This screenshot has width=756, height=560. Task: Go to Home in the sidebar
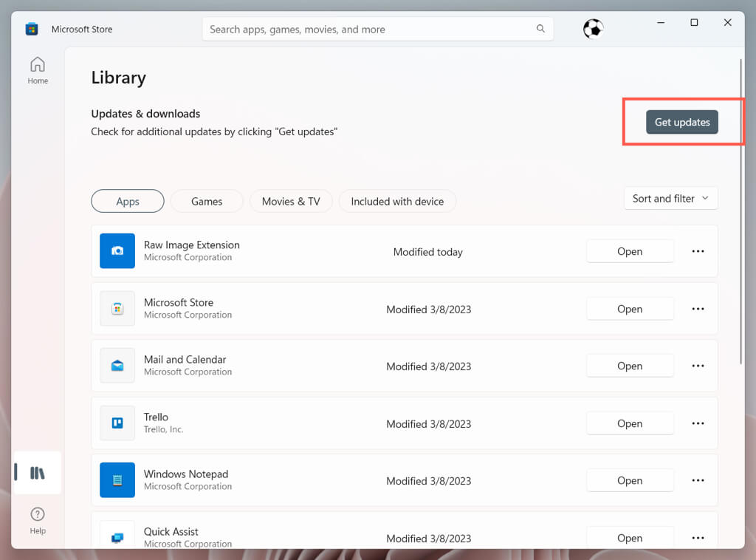[38, 70]
